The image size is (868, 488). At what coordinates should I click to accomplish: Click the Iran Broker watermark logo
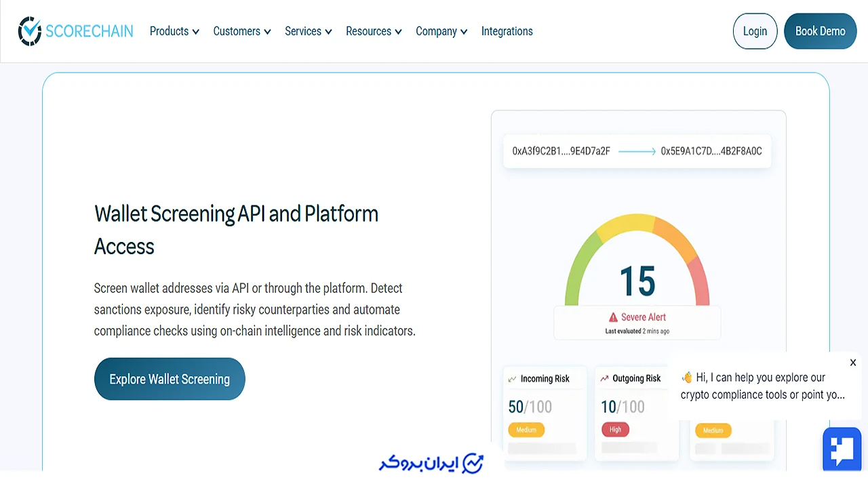(431, 464)
